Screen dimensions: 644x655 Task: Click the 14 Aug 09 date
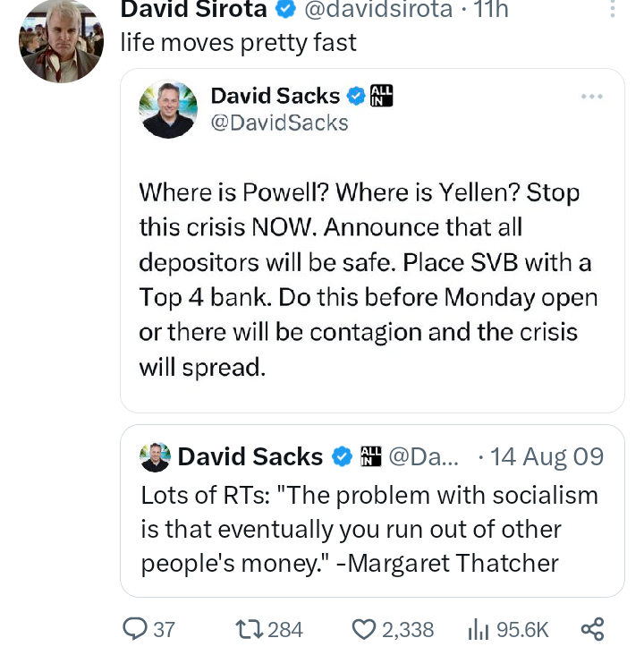click(x=547, y=457)
